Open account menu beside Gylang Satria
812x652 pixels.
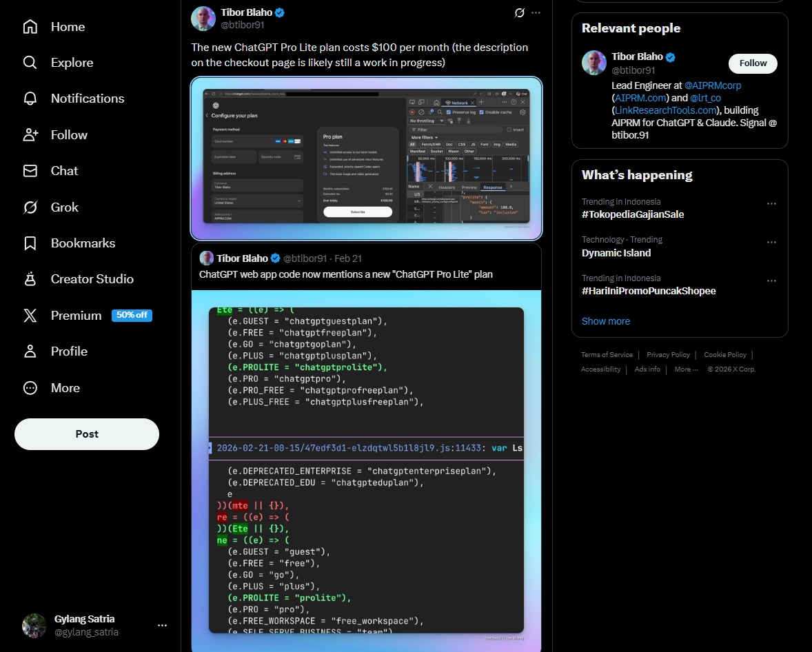[x=162, y=625]
